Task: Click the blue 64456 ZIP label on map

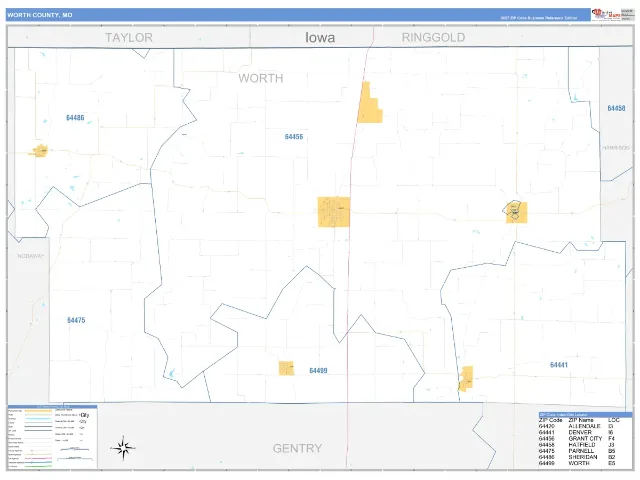Action: (294, 137)
